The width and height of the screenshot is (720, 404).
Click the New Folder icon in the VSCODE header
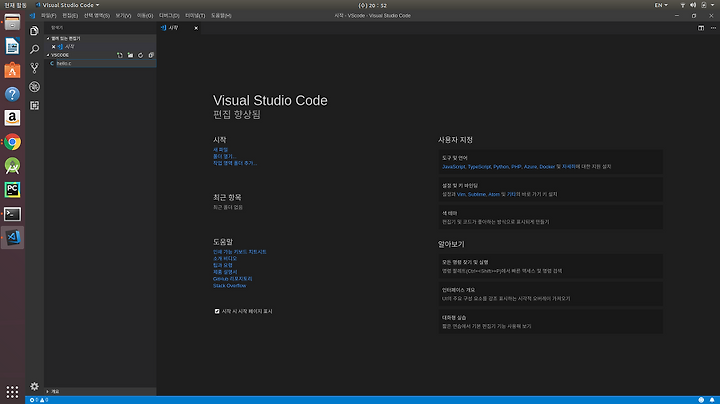(130, 55)
